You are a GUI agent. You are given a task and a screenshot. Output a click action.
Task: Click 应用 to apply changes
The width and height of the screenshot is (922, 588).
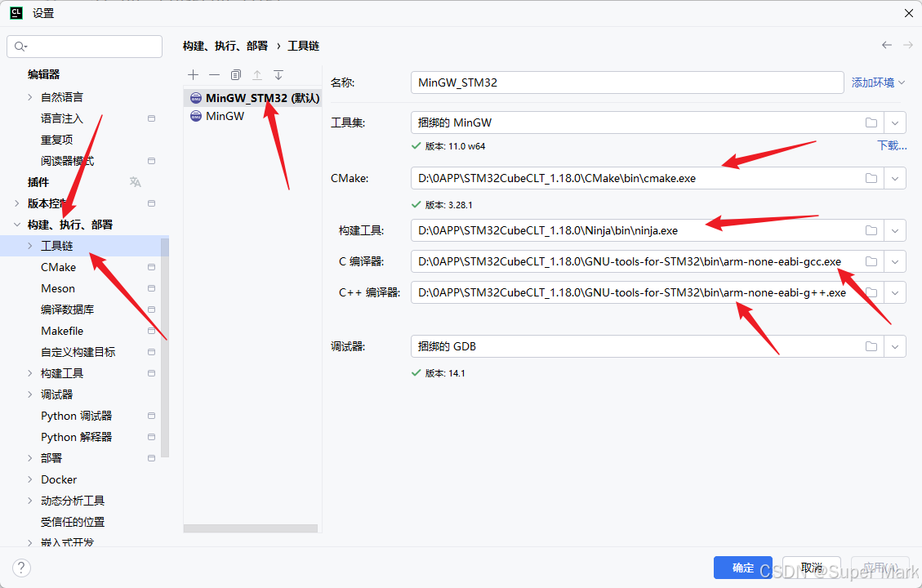(x=880, y=568)
